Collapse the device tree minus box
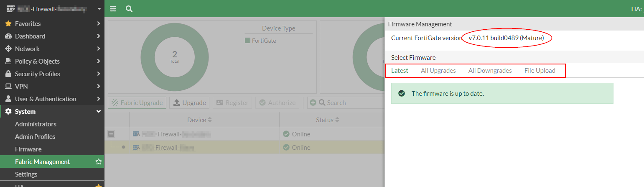The width and height of the screenshot is (644, 187). pyautogui.click(x=111, y=134)
